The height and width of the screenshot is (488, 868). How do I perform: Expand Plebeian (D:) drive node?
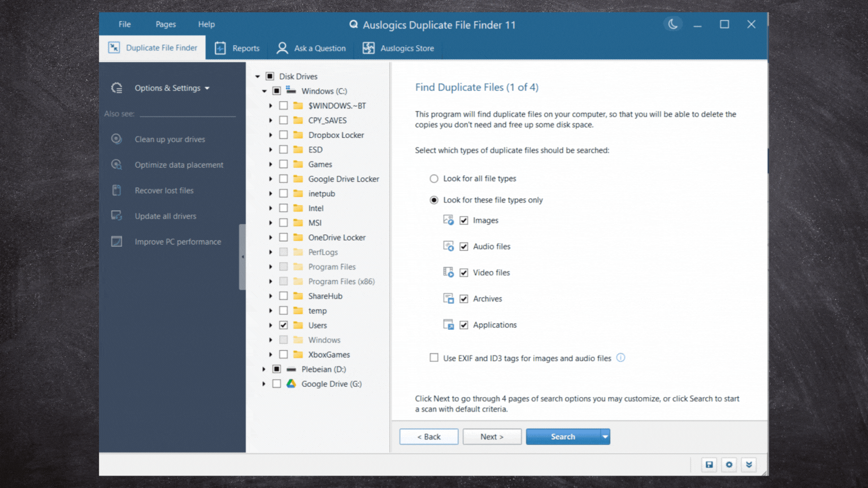coord(264,369)
